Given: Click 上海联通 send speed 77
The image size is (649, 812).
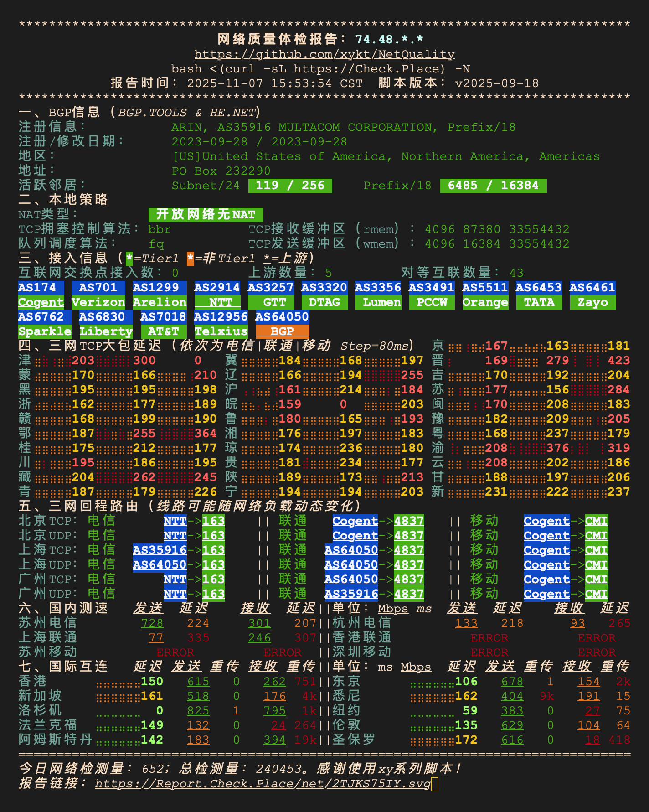Looking at the screenshot, I should click(x=156, y=638).
